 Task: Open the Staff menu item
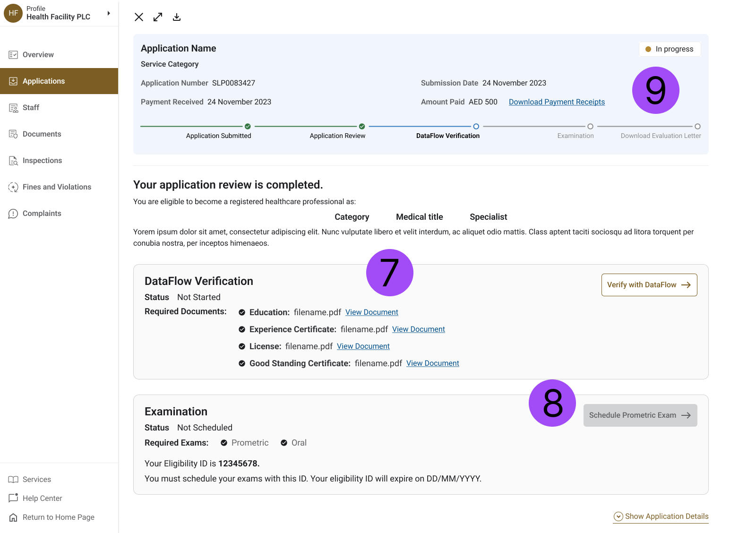tap(31, 108)
